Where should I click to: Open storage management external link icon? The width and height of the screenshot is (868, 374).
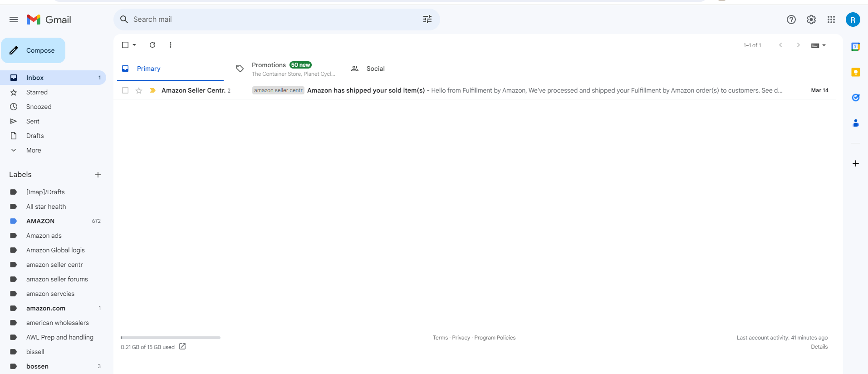point(182,346)
